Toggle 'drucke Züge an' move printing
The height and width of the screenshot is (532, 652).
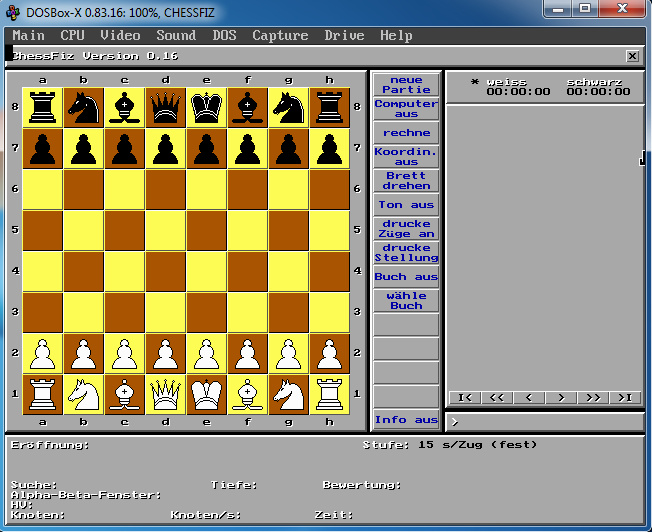tap(406, 229)
